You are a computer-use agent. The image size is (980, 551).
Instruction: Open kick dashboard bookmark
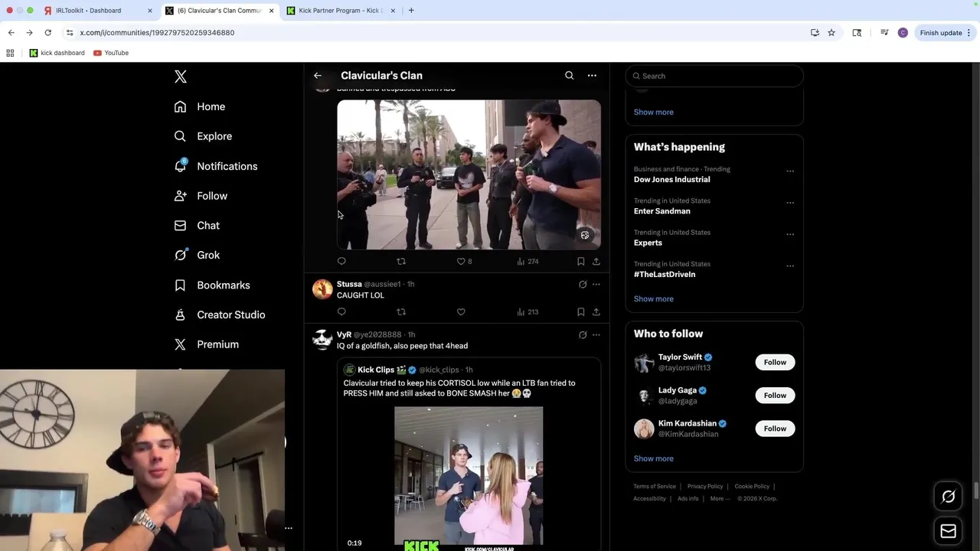point(57,53)
